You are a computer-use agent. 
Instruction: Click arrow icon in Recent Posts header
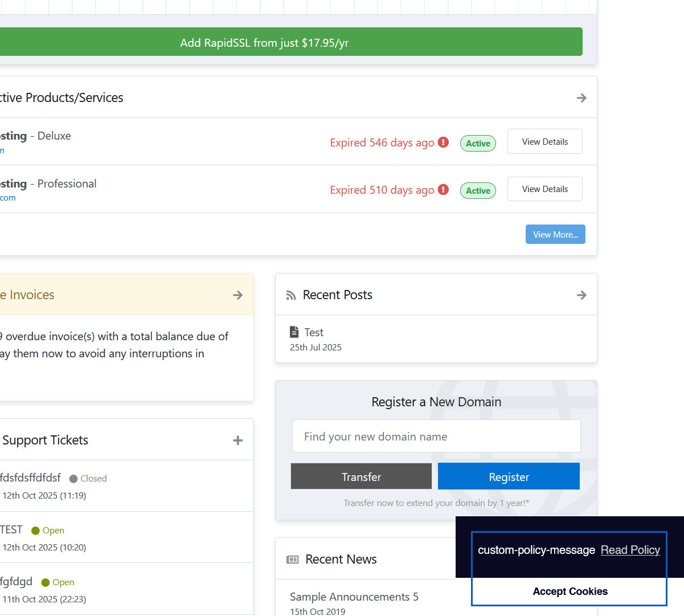tap(581, 295)
